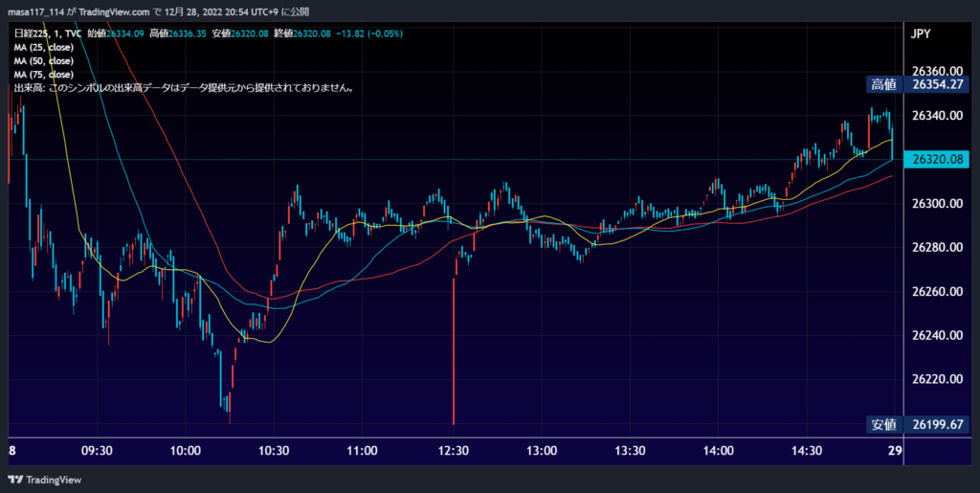
Task: Click the 14:00 time axis label
Action: (x=719, y=451)
